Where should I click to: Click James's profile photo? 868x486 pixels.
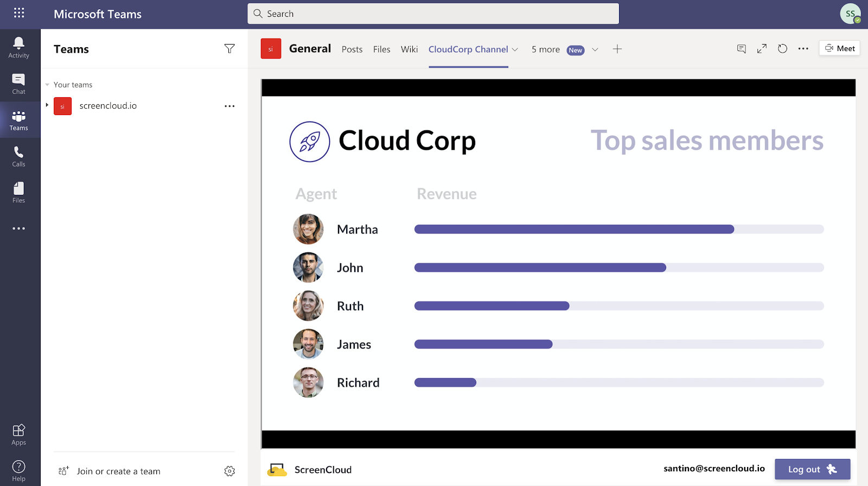(308, 344)
